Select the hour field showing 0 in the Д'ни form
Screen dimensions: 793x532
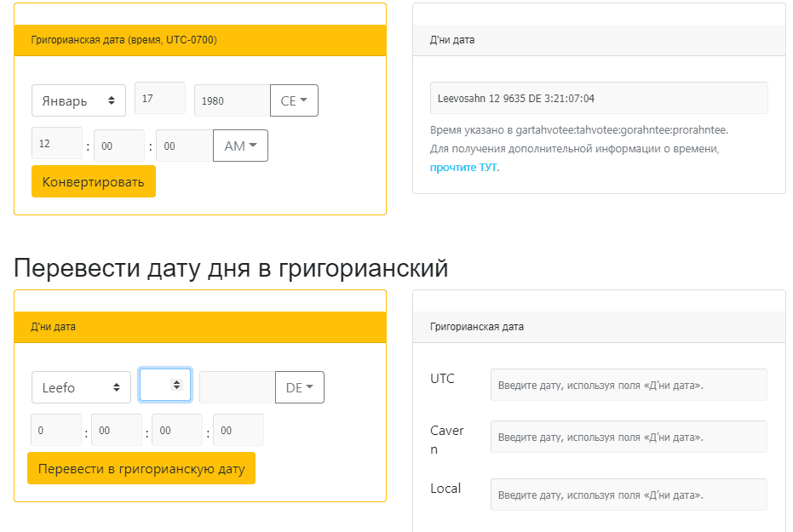(x=55, y=429)
